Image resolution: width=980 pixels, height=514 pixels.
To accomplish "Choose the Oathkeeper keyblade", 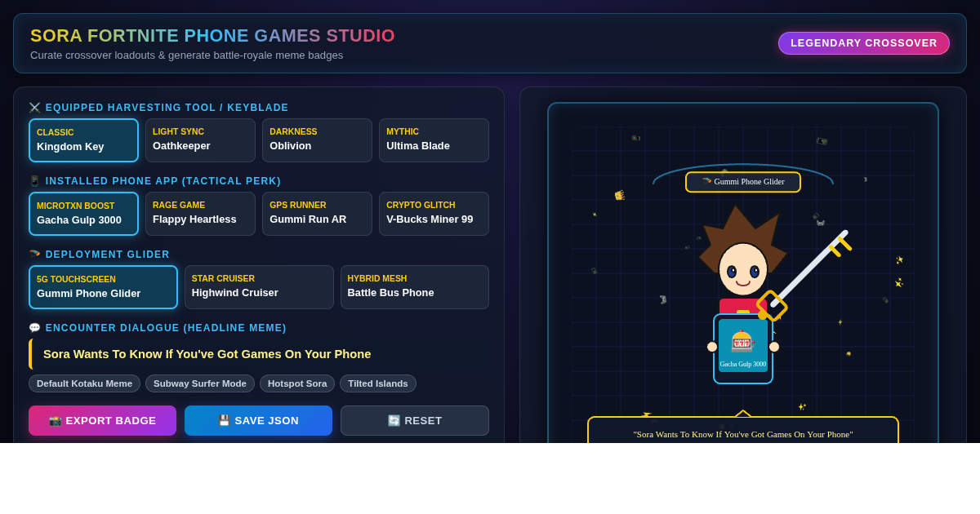I will click(200, 140).
